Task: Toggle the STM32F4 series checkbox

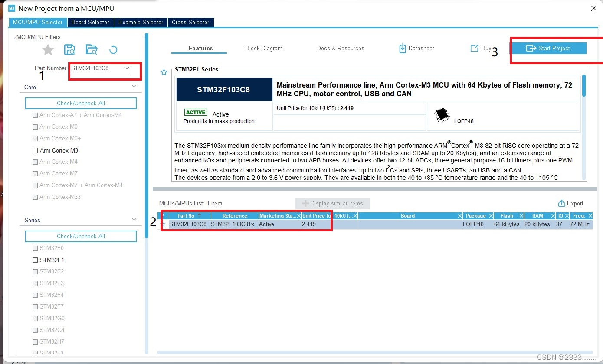Action: tap(35, 295)
